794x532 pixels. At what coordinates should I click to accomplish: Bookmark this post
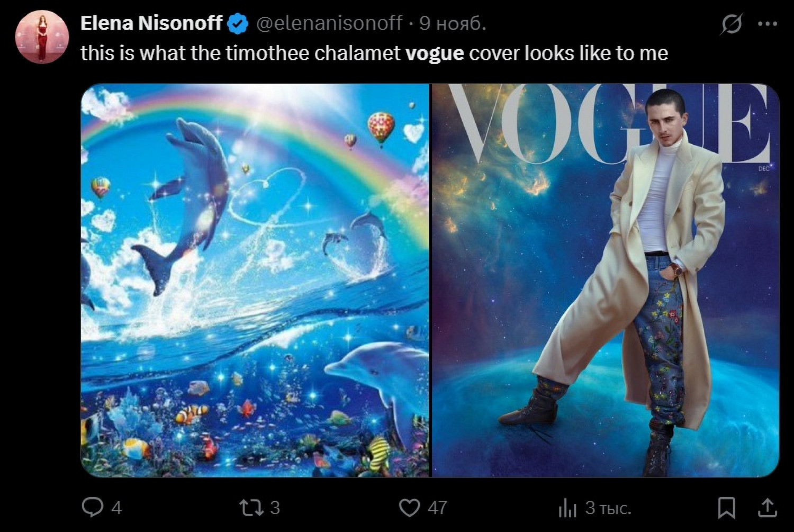(x=726, y=507)
